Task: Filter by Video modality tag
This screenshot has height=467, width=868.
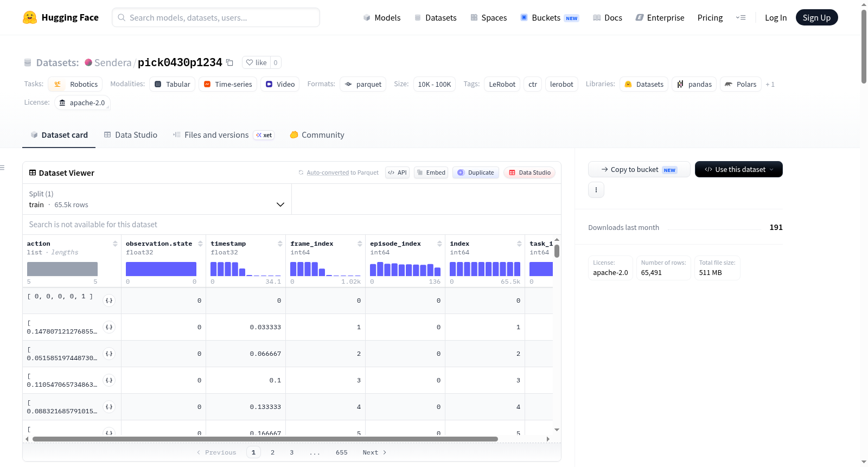Action: coord(280,84)
